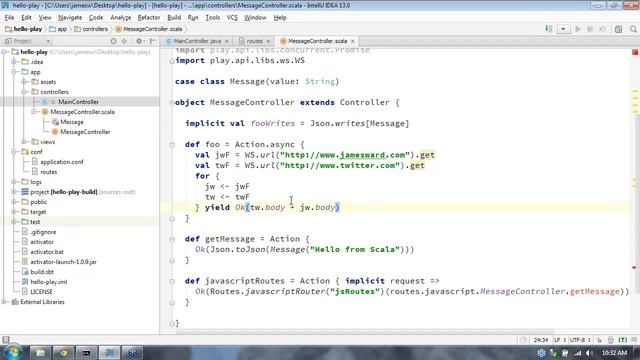The width and height of the screenshot is (640, 360).
Task: Open the VCS menu
Action: [232, 18]
